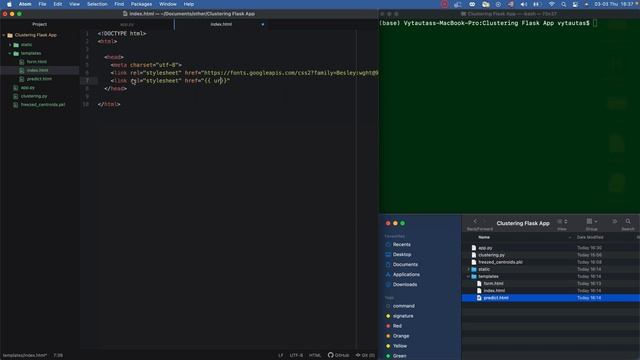Select the Red tag in Finder sidebar
The height and width of the screenshot is (360, 640).
pyautogui.click(x=397, y=326)
